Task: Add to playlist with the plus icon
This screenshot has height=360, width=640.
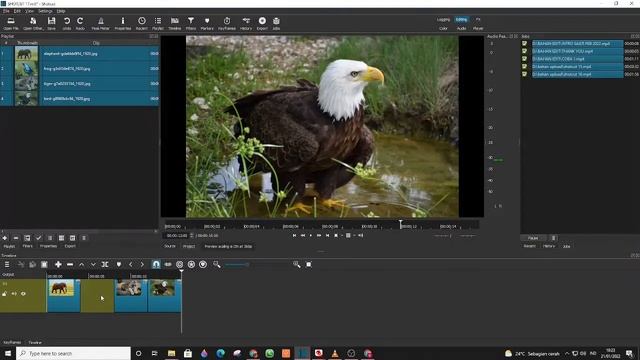Action: coord(5,238)
